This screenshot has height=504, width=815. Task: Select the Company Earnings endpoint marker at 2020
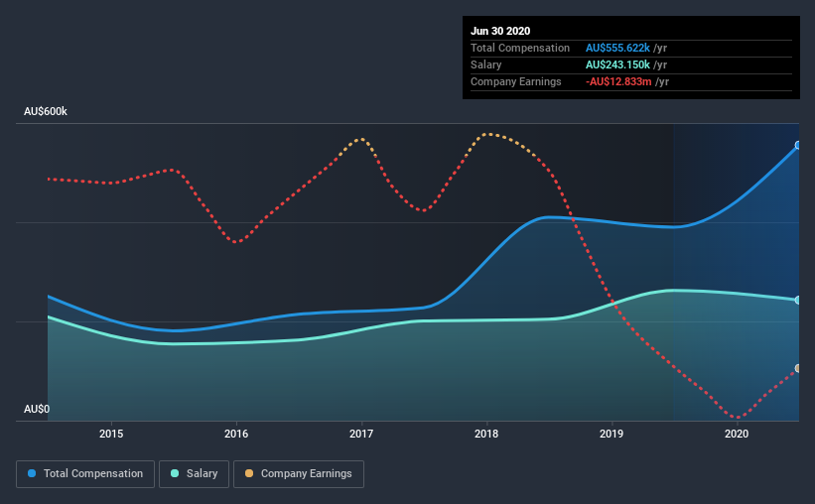[798, 368]
